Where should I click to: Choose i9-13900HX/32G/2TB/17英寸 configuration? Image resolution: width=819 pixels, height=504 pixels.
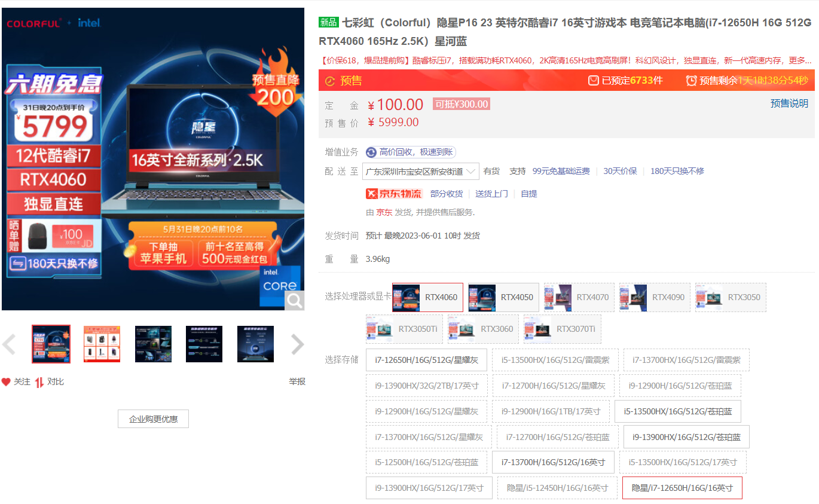[x=427, y=386]
